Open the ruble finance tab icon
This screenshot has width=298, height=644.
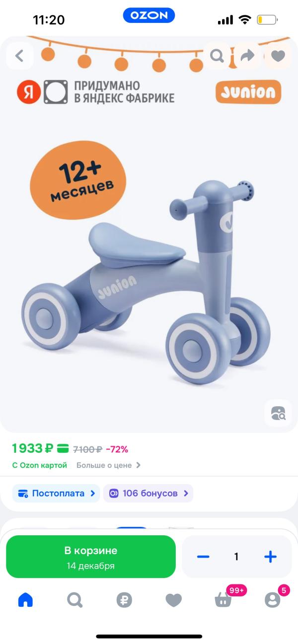(x=124, y=600)
